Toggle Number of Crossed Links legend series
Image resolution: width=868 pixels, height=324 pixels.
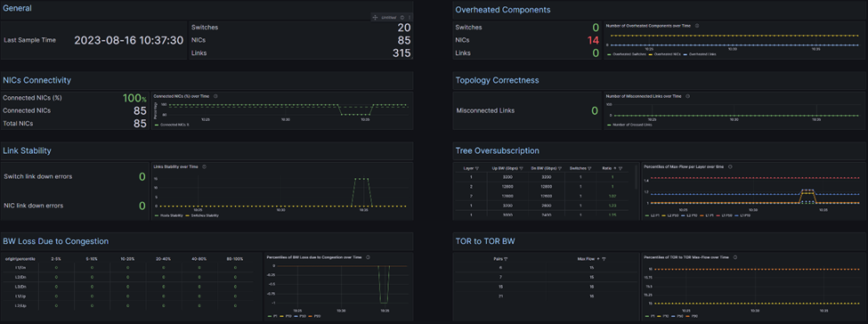pos(630,125)
